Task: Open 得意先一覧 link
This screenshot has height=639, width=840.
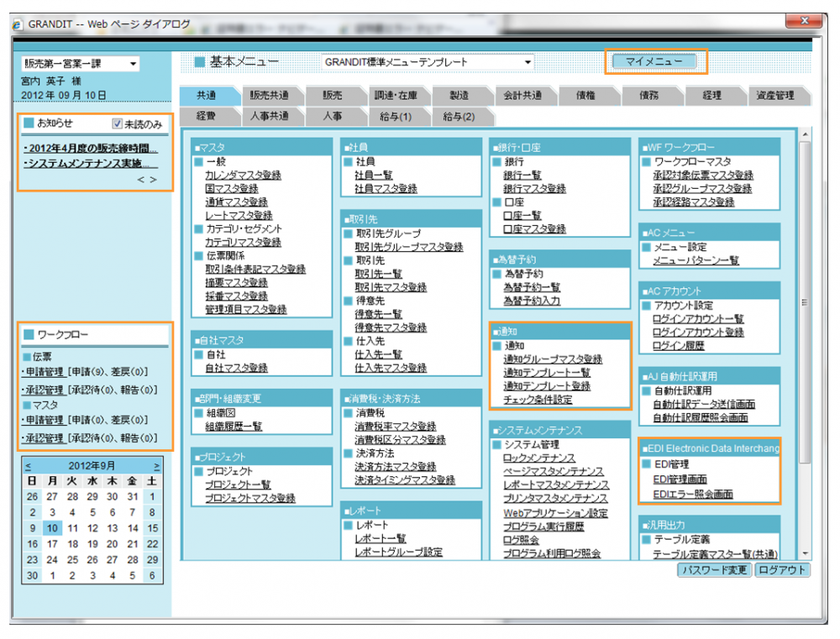Action: (x=378, y=314)
